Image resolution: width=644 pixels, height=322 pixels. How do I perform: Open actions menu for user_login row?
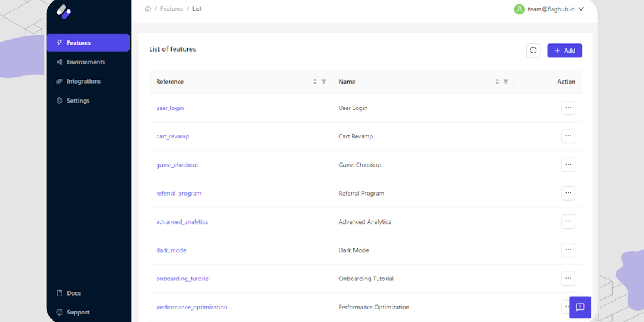click(x=568, y=108)
